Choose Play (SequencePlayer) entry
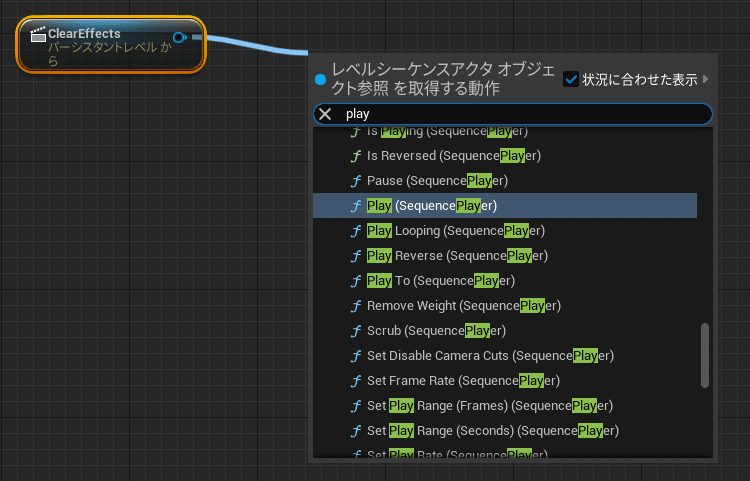Image resolution: width=750 pixels, height=481 pixels. coord(505,206)
